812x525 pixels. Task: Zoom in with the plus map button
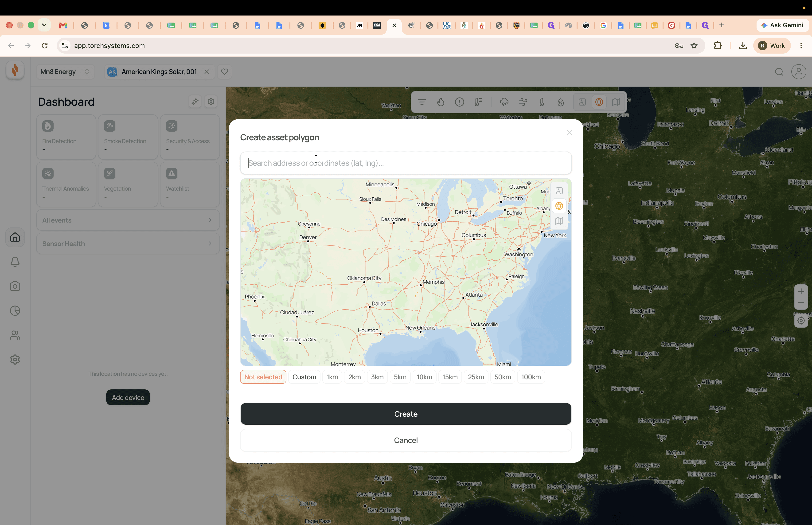[801, 291]
